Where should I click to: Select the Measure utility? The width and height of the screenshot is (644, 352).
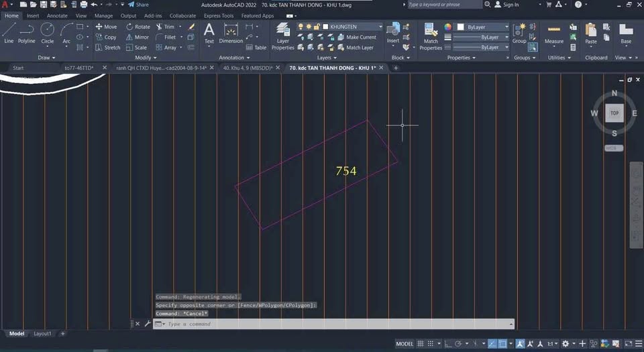554,34
